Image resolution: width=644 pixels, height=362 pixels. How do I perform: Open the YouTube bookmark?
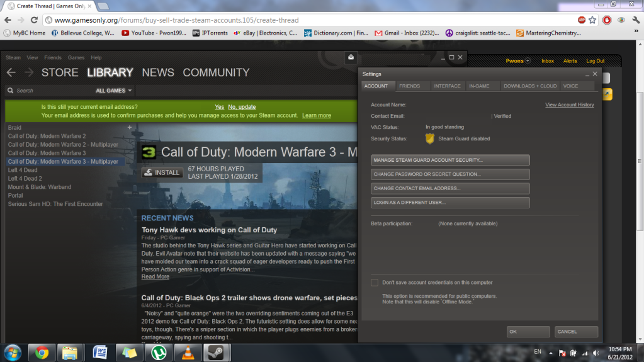[154, 33]
